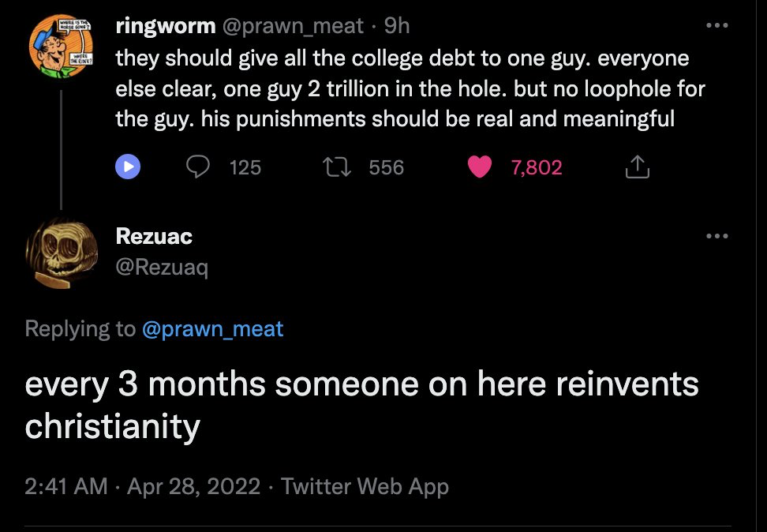View Rezuac's skull avatar
The image size is (767, 532).
coord(62,253)
